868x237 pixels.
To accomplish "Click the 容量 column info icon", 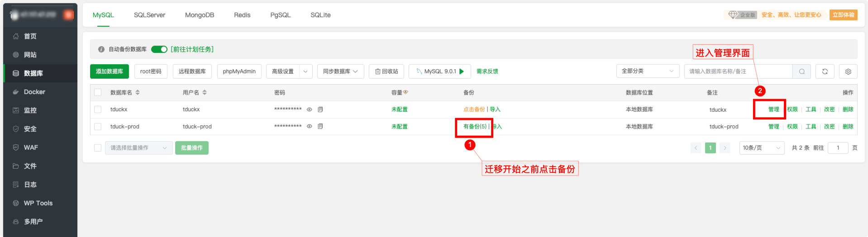I will [x=406, y=92].
